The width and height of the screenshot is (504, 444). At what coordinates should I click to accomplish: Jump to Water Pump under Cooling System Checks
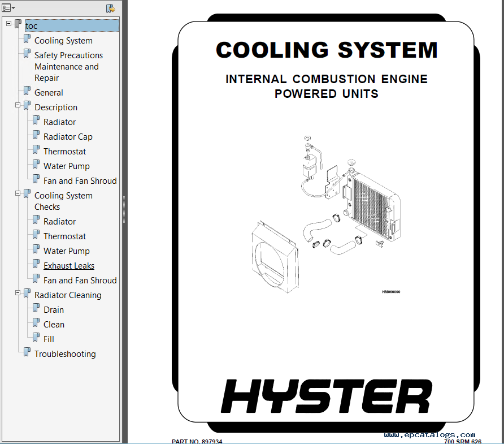pyautogui.click(x=67, y=251)
